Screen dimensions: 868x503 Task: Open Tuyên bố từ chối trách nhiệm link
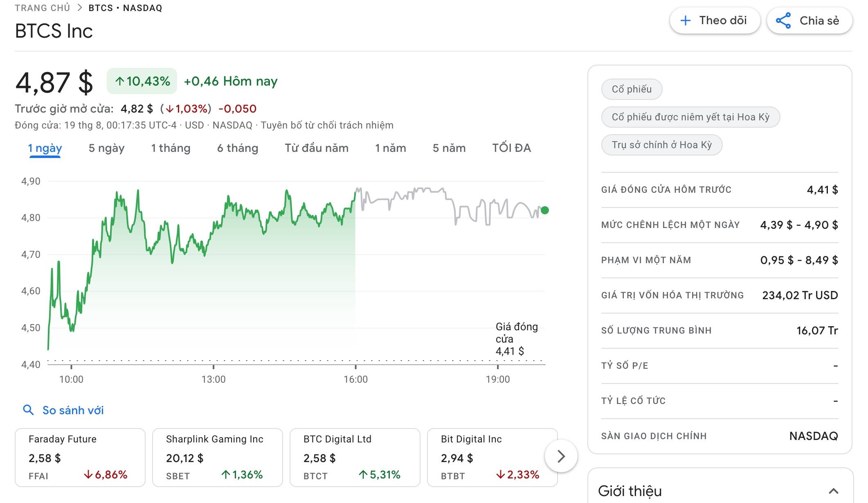(327, 125)
